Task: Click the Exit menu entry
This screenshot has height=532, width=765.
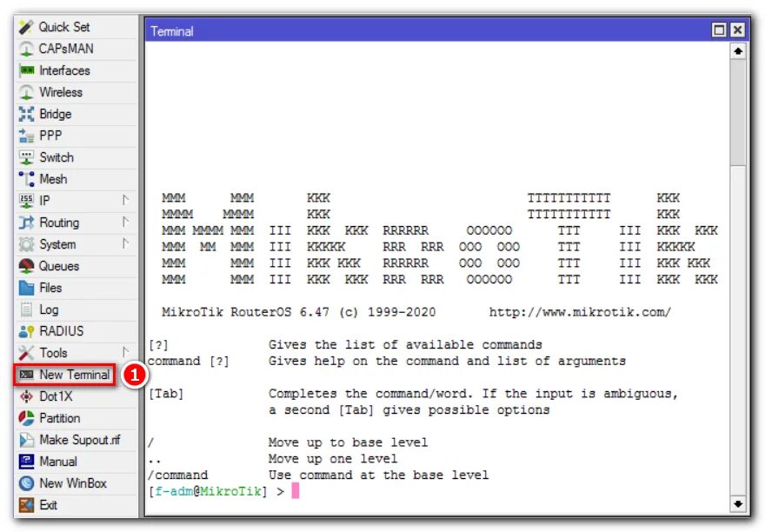Action: (76, 505)
